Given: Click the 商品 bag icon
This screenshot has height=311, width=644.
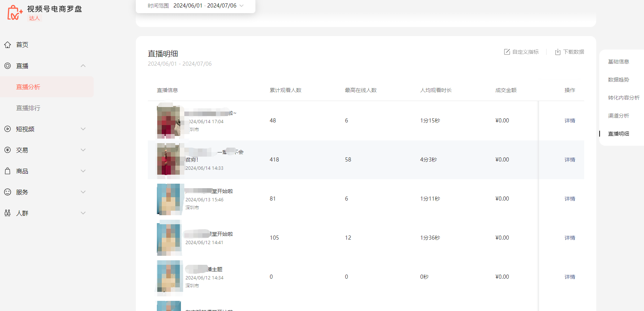Looking at the screenshot, I should click(8, 171).
